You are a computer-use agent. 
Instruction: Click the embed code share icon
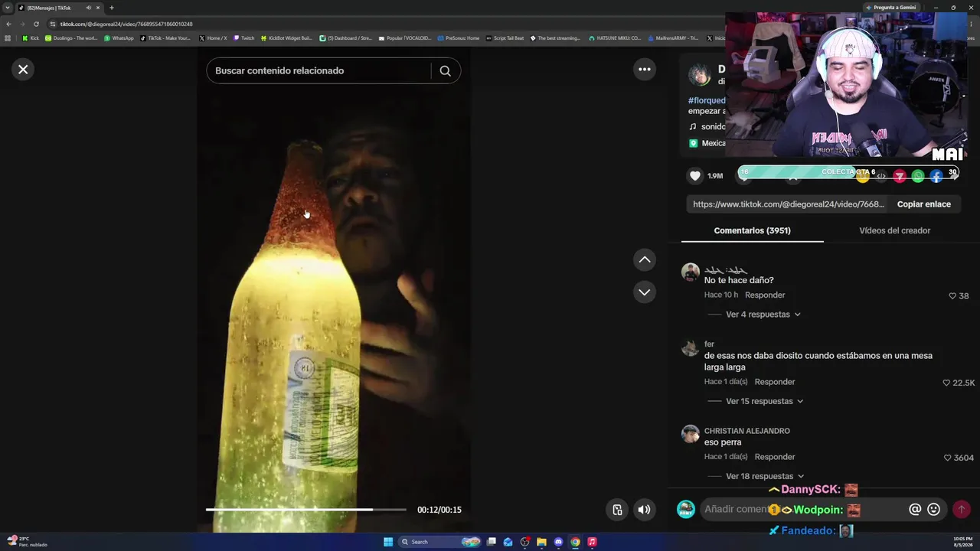(881, 177)
